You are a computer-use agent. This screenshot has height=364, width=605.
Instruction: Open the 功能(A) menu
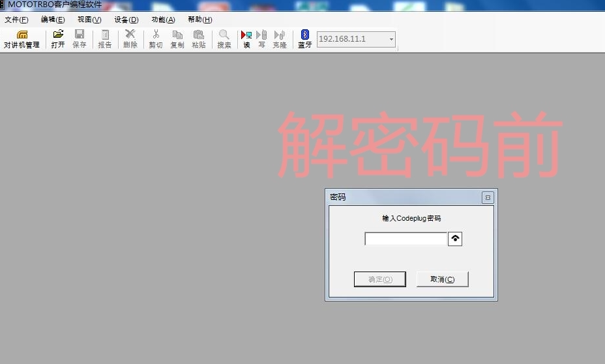(x=163, y=20)
